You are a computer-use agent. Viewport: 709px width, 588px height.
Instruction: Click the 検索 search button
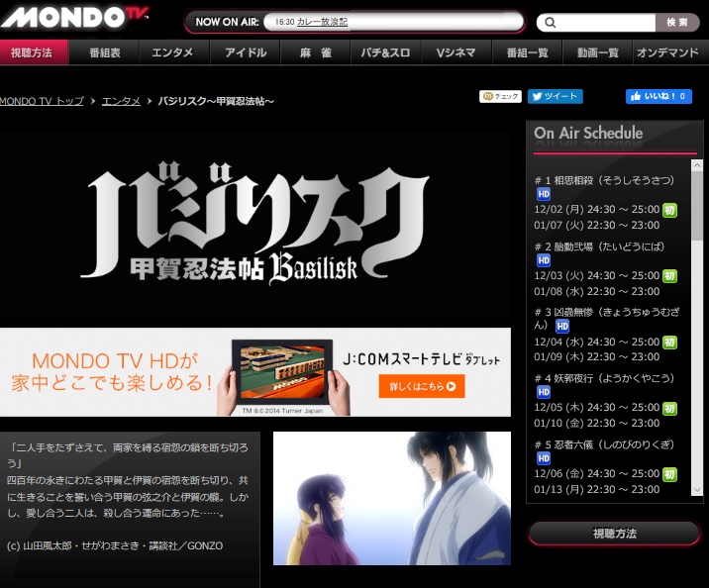pyautogui.click(x=677, y=23)
